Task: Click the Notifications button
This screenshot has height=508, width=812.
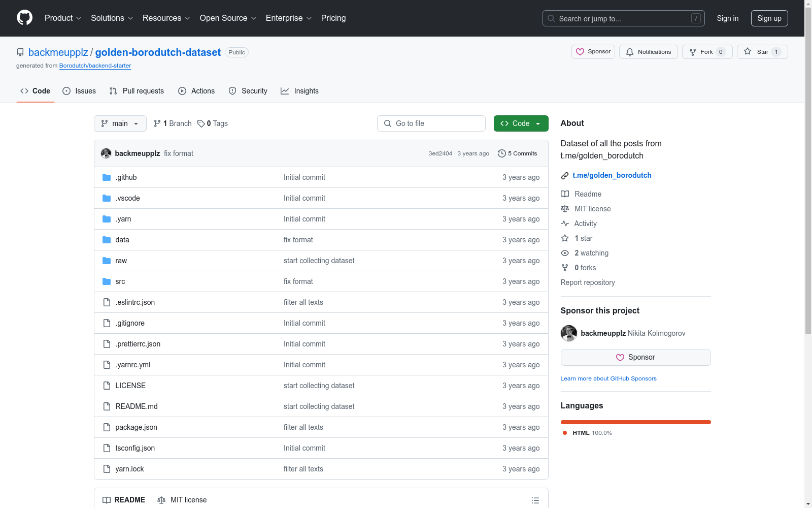Action: tap(649, 52)
